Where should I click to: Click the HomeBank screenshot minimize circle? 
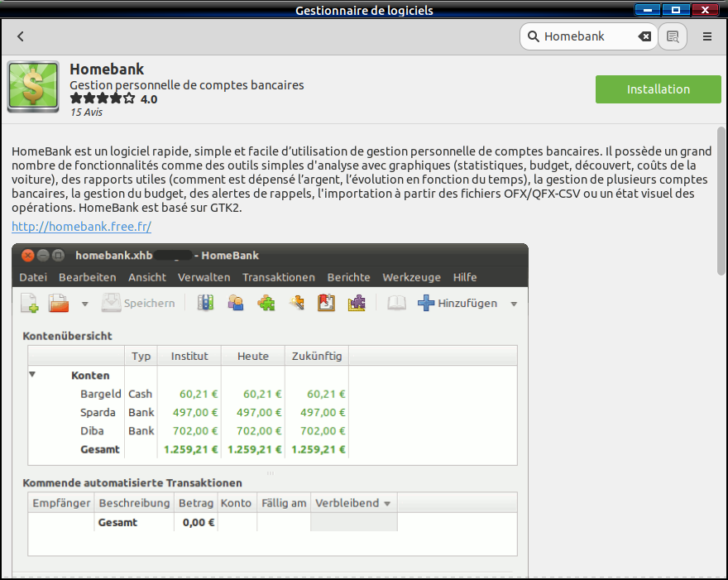[x=43, y=255]
